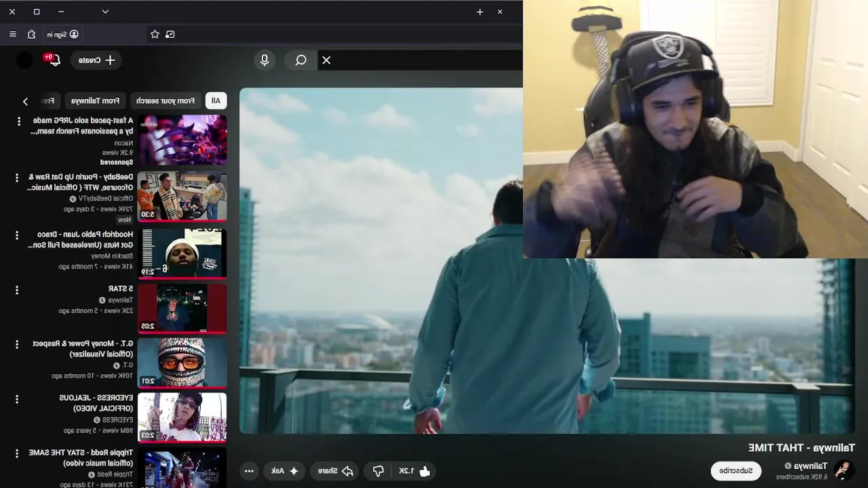Screen dimensions: 868x488
Task: Open options for Trippie Redd video
Action: coord(17,453)
